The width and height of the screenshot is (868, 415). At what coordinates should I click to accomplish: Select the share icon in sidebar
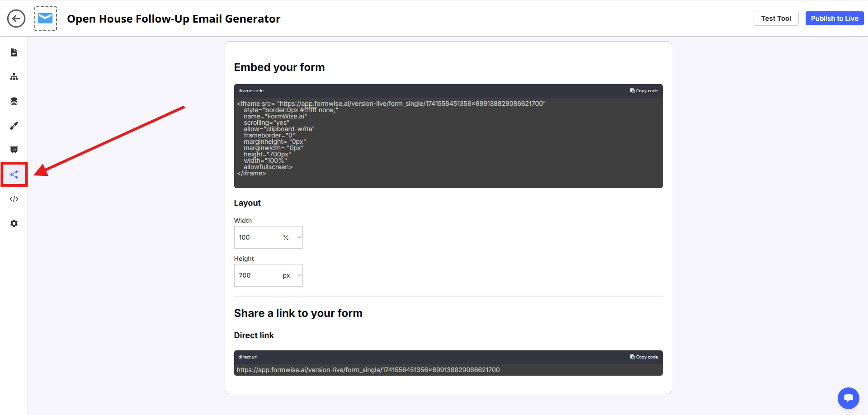(x=14, y=174)
